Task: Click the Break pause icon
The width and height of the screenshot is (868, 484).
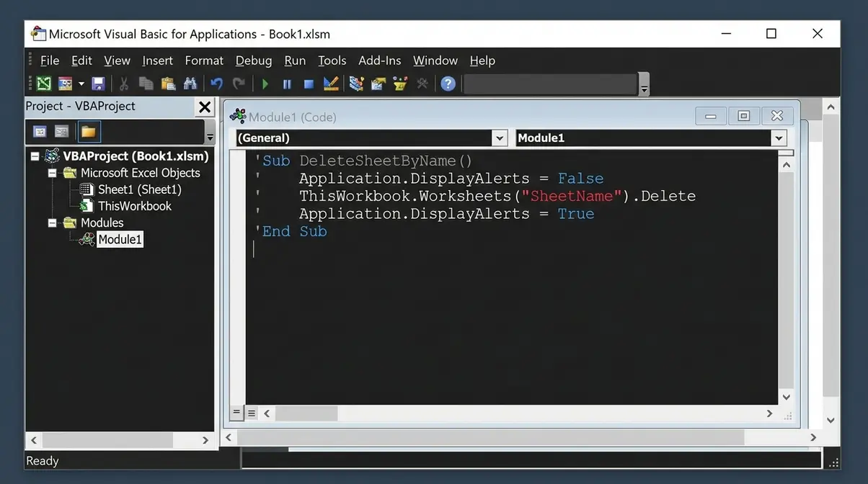Action: click(287, 84)
